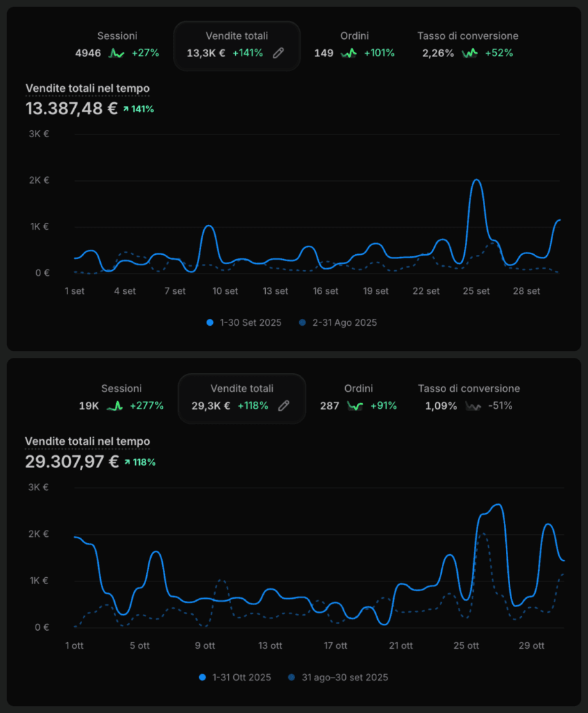This screenshot has width=588, height=713.
Task: Click the sparkline icon next to 19K sessions
Action: click(115, 406)
